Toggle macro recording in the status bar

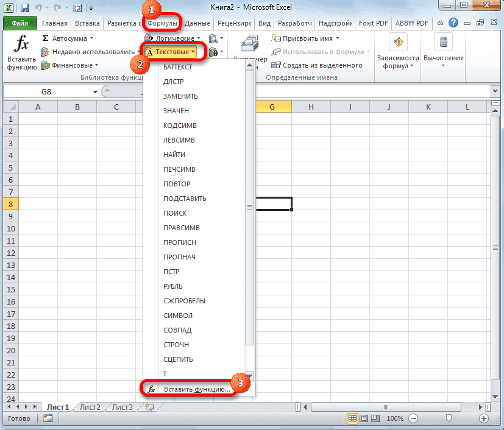(48, 418)
